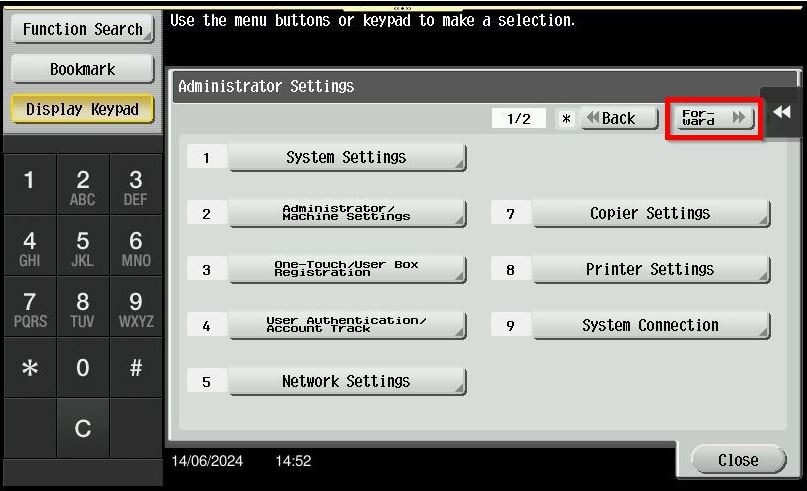Tap keypad digit 0
The image size is (807, 491).
[x=82, y=367]
